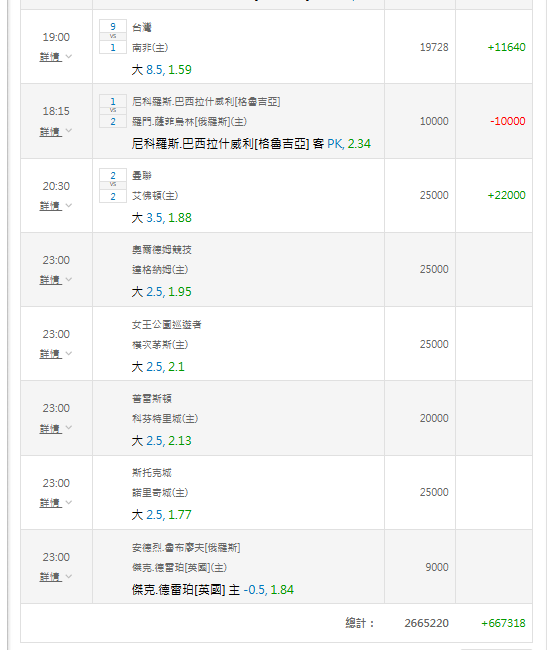Click the +22000 result value

point(506,195)
